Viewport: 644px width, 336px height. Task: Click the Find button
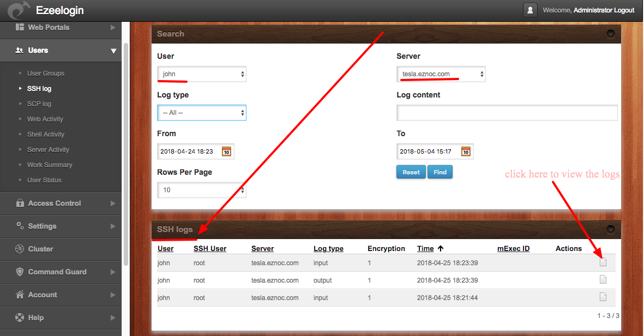point(440,172)
